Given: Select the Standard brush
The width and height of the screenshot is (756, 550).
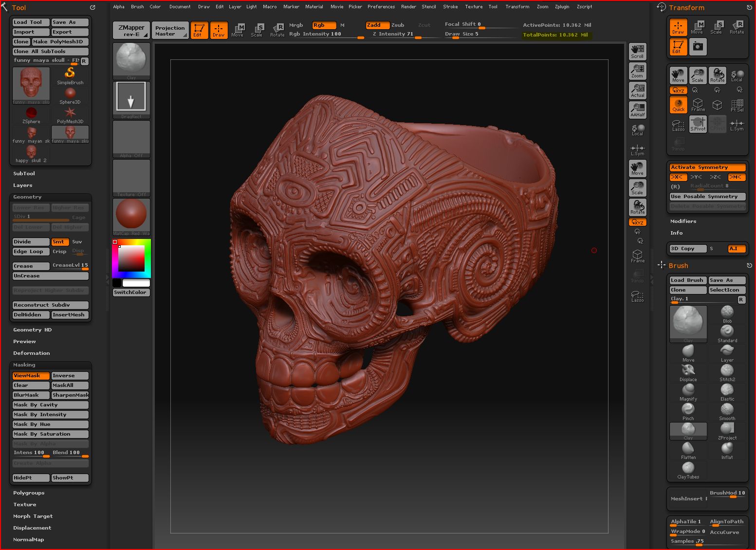Looking at the screenshot, I should pyautogui.click(x=727, y=333).
